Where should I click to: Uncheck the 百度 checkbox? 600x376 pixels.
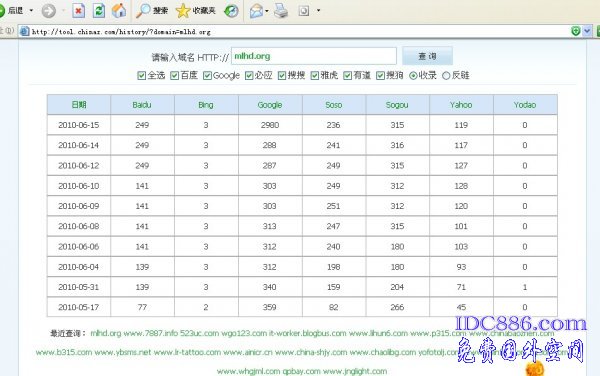[174, 75]
